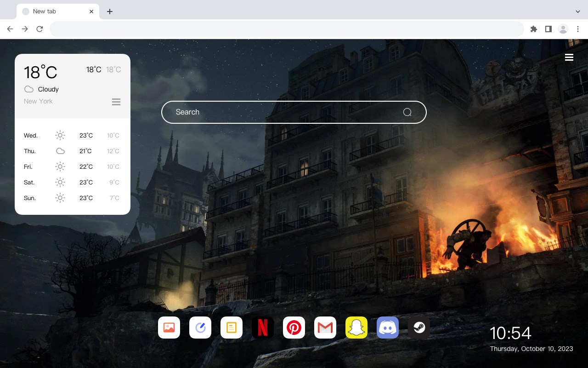Select the New tab tab

58,11
